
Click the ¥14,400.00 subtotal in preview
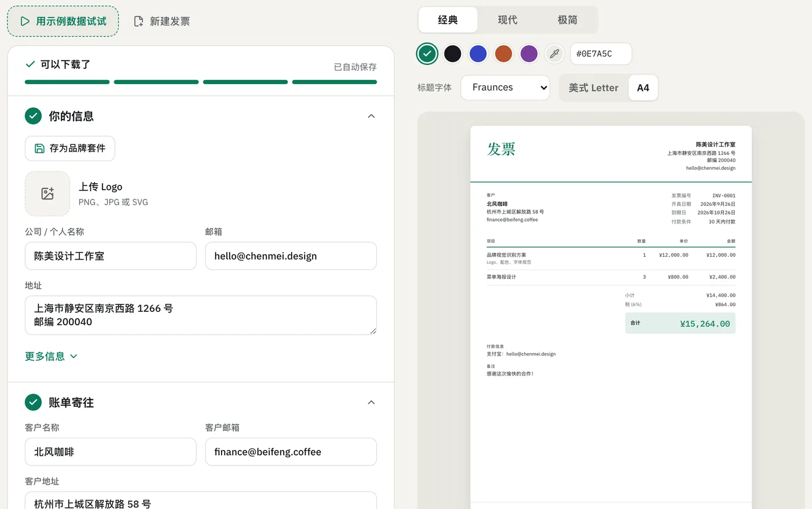coord(721,296)
